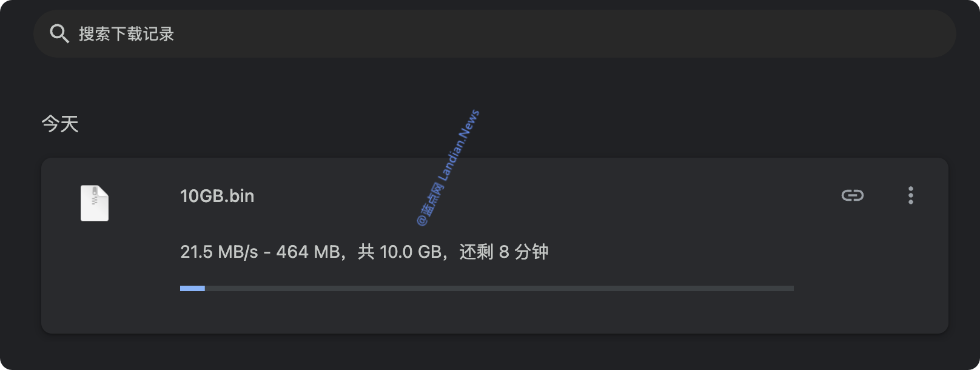
Task: Click the 21.5 MB/s download speed text
Action: tap(219, 252)
